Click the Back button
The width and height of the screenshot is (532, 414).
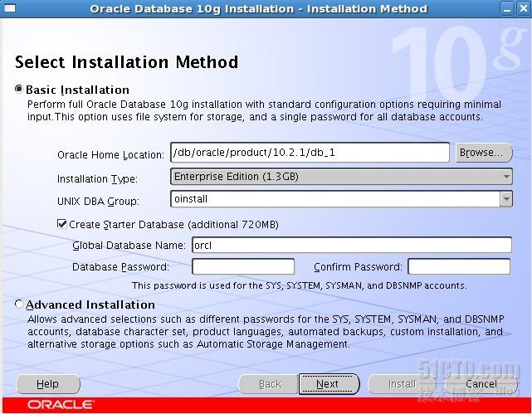(x=269, y=384)
